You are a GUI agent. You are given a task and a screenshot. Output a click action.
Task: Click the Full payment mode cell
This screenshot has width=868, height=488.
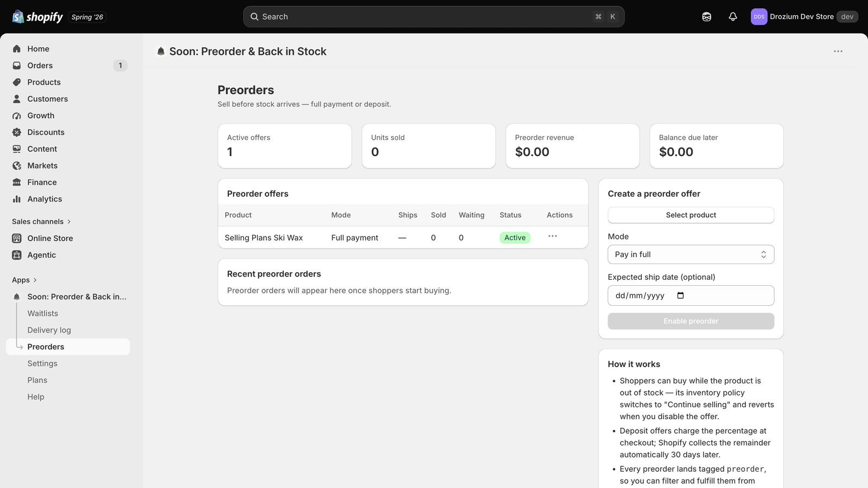[355, 238]
